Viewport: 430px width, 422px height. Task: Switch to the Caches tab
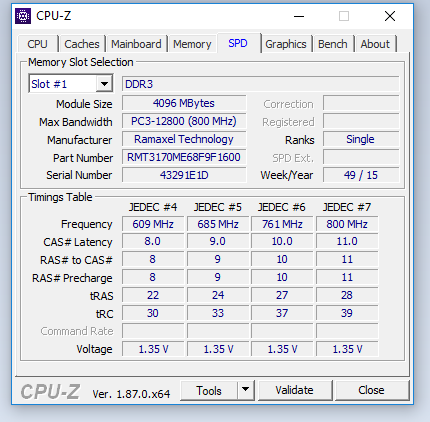tap(82, 44)
